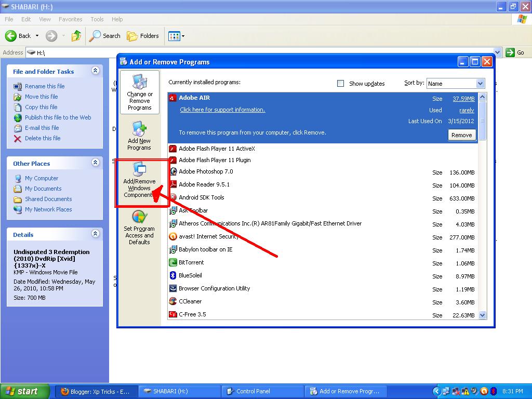Viewport: 532px width, 399px height.
Task: Click the Up folder icon on toolbar
Action: click(x=76, y=36)
